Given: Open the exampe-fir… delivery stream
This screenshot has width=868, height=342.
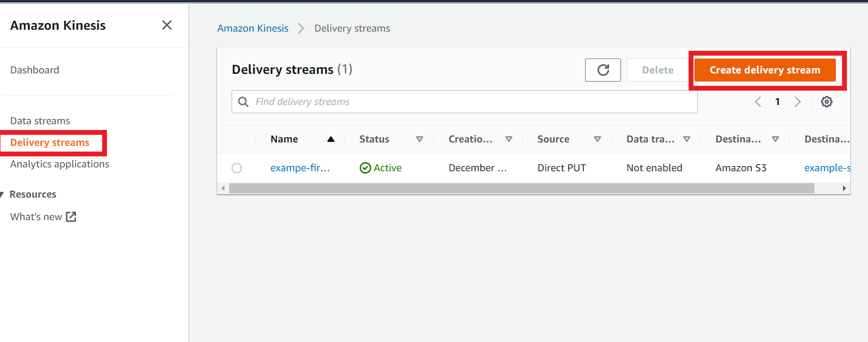Looking at the screenshot, I should click(x=300, y=168).
